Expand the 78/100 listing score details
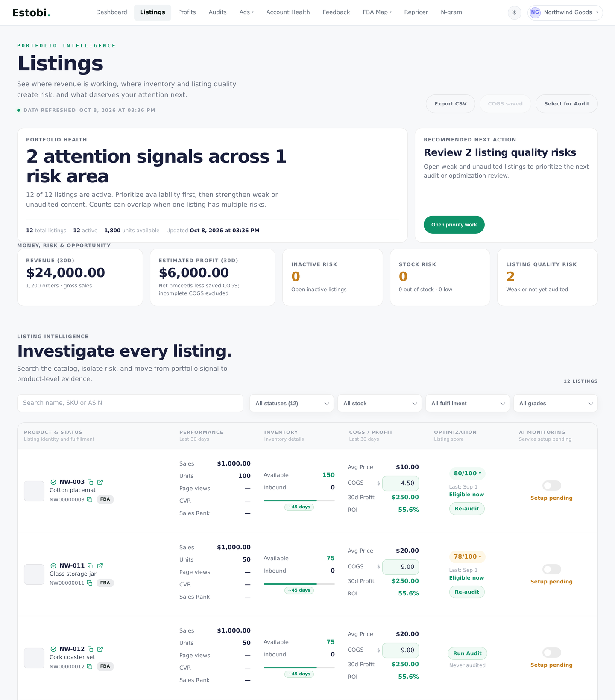This screenshot has height=700, width=615. (x=467, y=556)
